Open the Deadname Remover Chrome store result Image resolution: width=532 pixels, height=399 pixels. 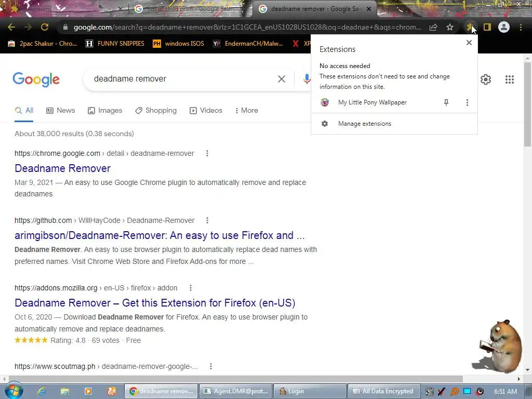62,168
